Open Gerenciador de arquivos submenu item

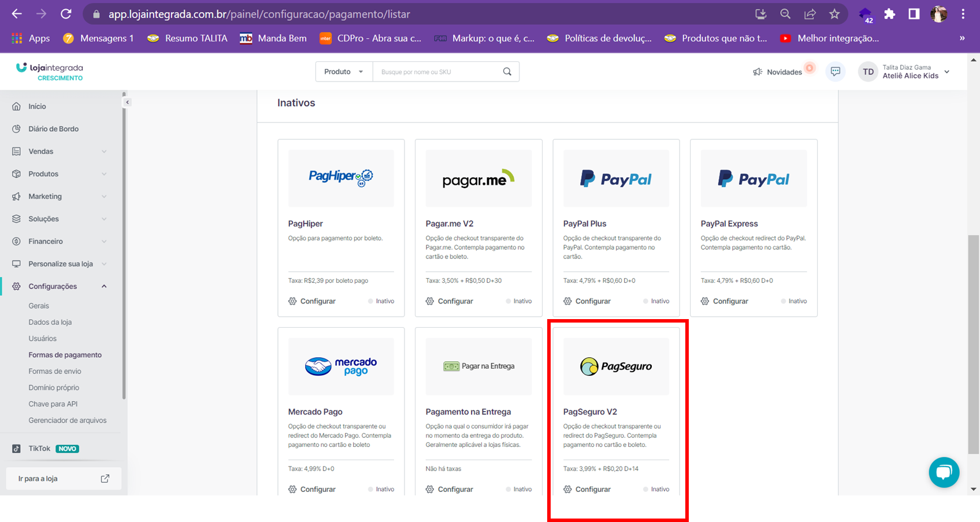tap(68, 420)
